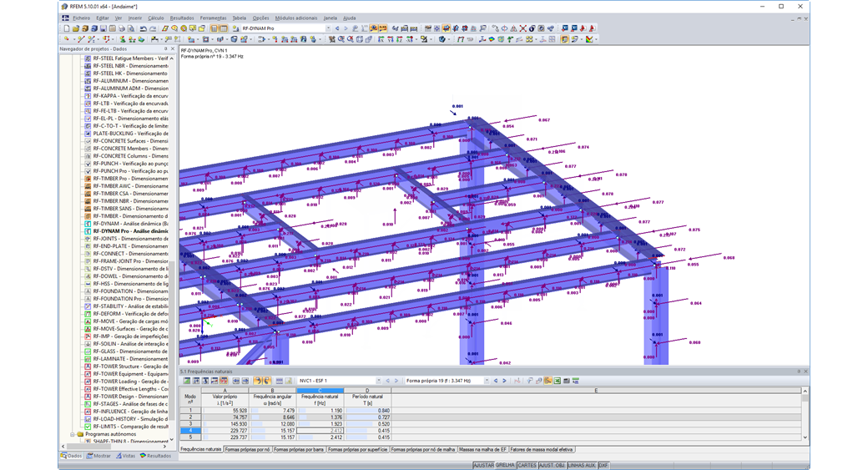Select RF-LIMITS module entry

(130, 427)
